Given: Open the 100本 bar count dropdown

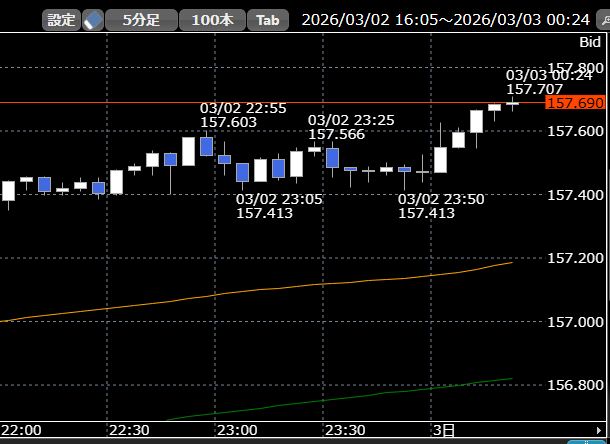Looking at the screenshot, I should 212,20.
